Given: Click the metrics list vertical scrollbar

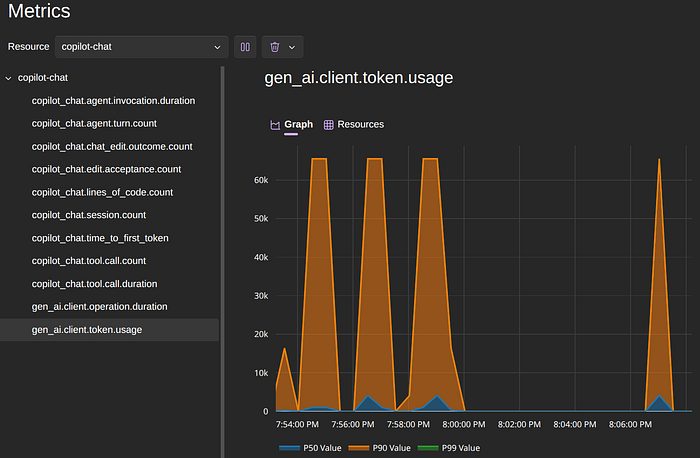Looking at the screenshot, I should point(222,262).
